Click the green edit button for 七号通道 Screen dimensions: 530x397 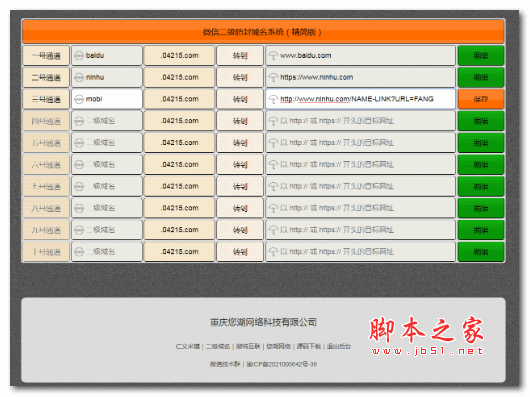pyautogui.click(x=481, y=187)
